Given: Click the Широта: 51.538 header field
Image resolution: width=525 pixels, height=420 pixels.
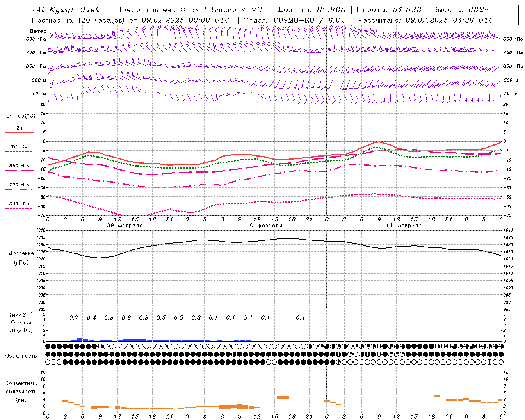Looking at the screenshot, I should point(389,10).
